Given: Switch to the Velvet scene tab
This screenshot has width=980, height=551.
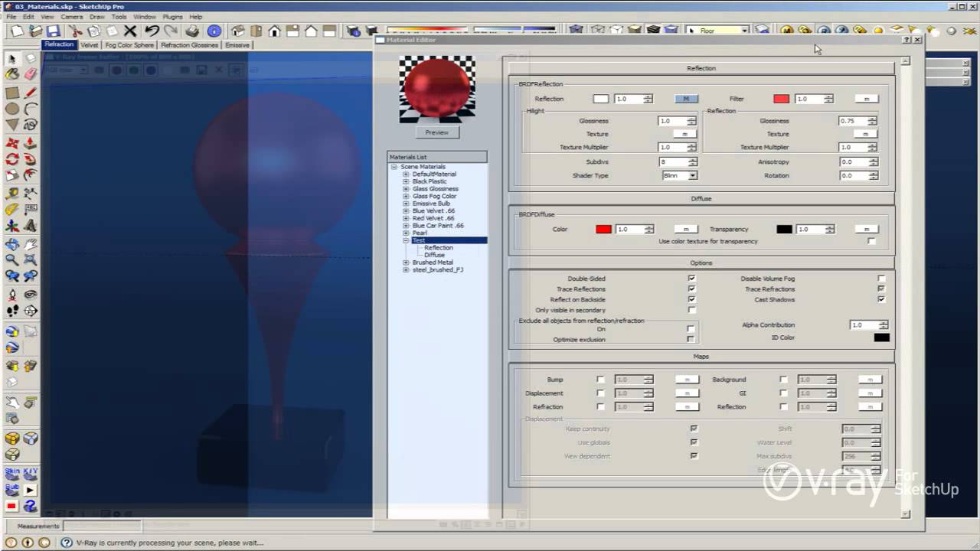Looking at the screenshot, I should tap(90, 45).
